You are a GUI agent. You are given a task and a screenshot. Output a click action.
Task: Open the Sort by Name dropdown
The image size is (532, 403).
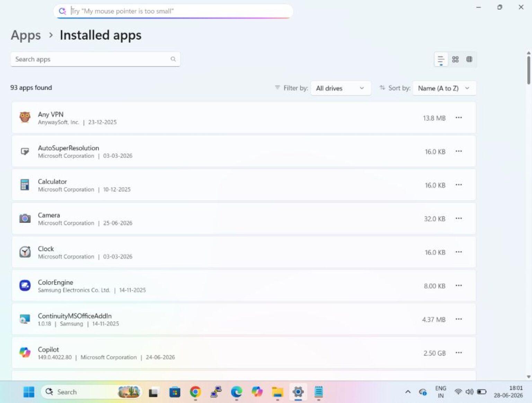point(445,88)
